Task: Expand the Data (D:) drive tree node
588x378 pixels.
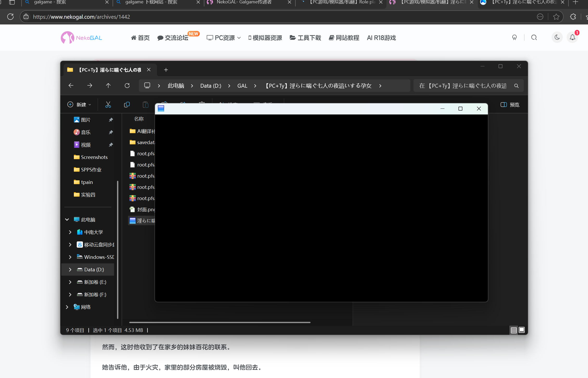Action: [70, 270]
